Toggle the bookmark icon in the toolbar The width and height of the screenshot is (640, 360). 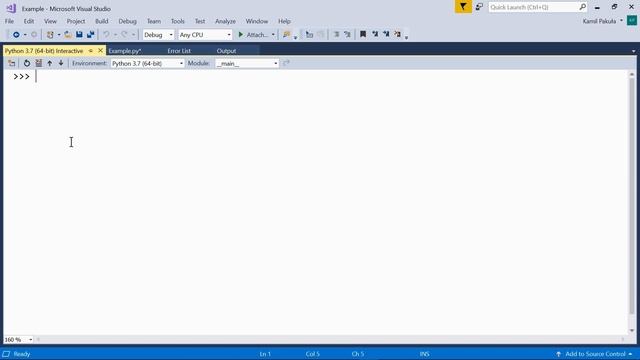click(363, 35)
